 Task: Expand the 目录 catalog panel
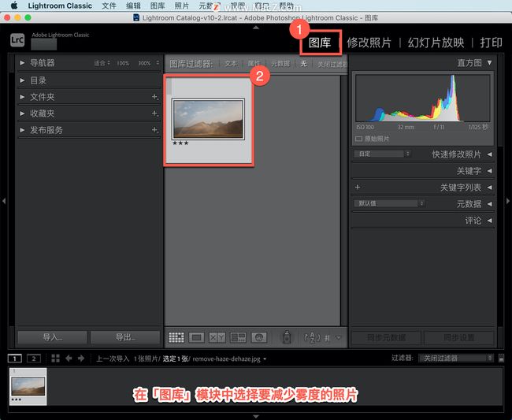pos(22,80)
